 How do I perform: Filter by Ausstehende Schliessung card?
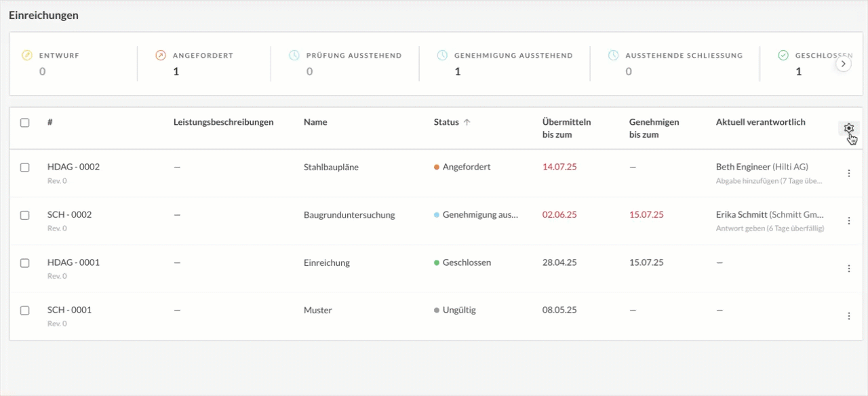coord(675,63)
